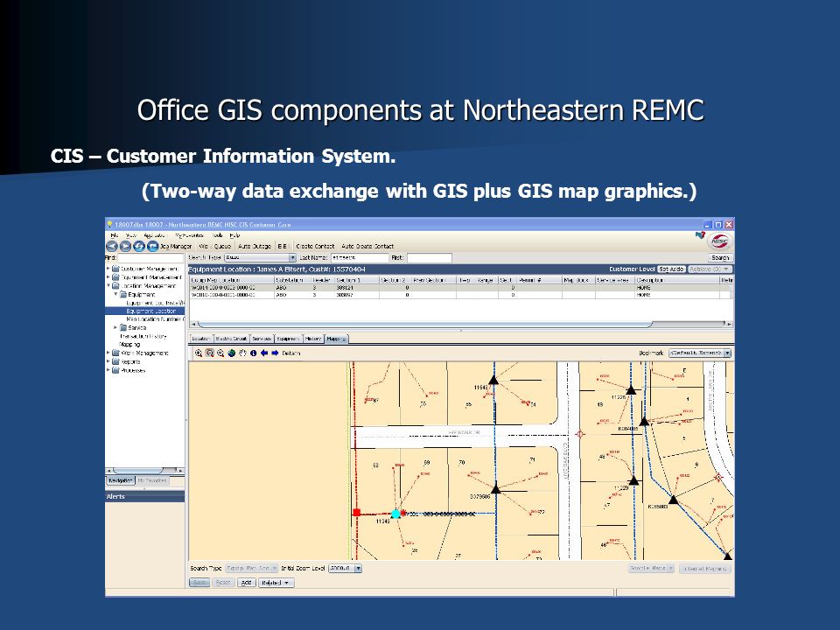This screenshot has height=630, width=840.
Task: Expand the Service subfolder node
Action: pos(115,327)
